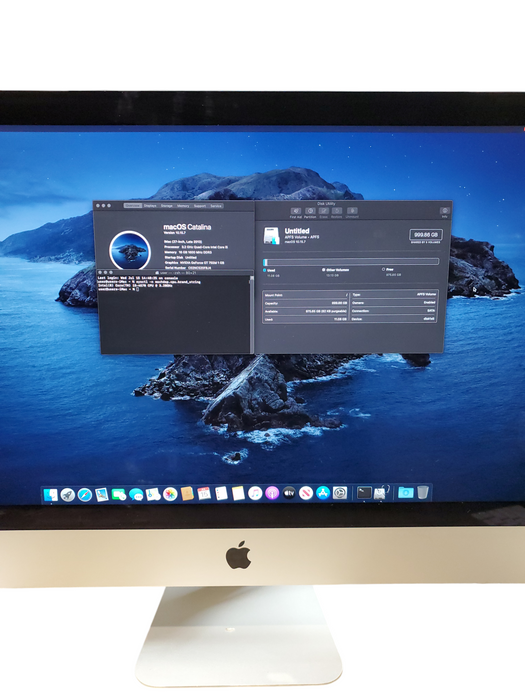Switch to Storage tab

[x=167, y=206]
